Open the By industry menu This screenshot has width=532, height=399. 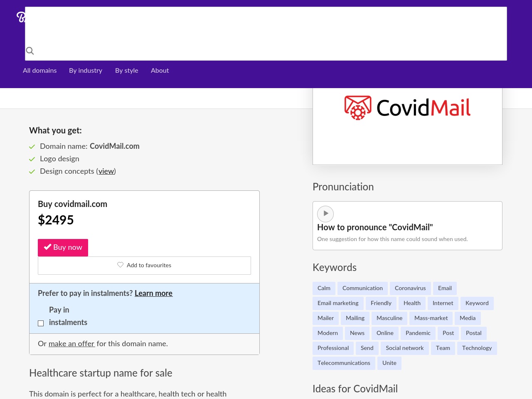coord(86,71)
